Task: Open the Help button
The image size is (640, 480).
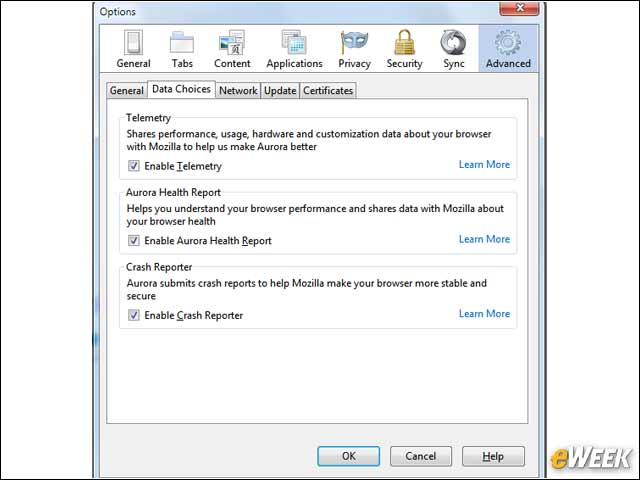Action: [493, 456]
